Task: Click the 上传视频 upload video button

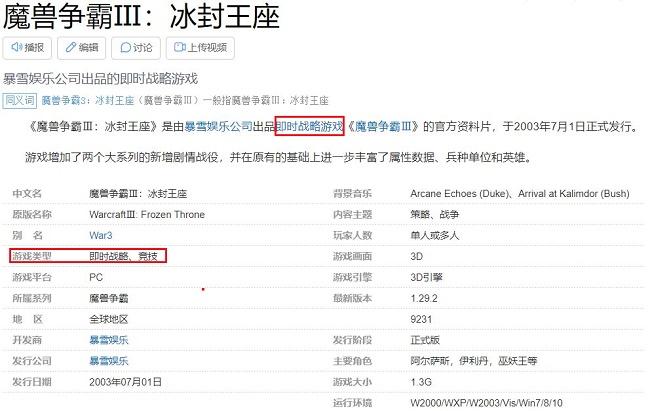Action: 200,48
